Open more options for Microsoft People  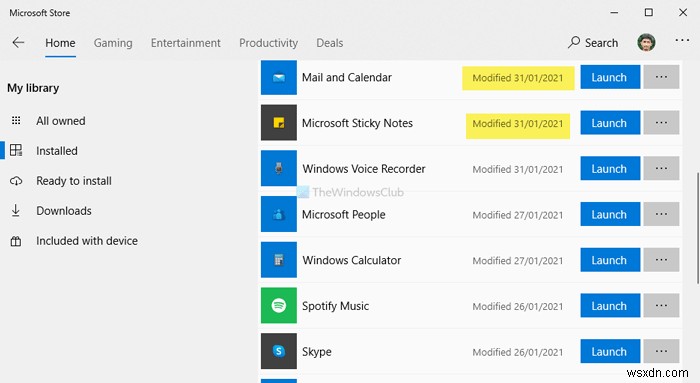coord(661,214)
